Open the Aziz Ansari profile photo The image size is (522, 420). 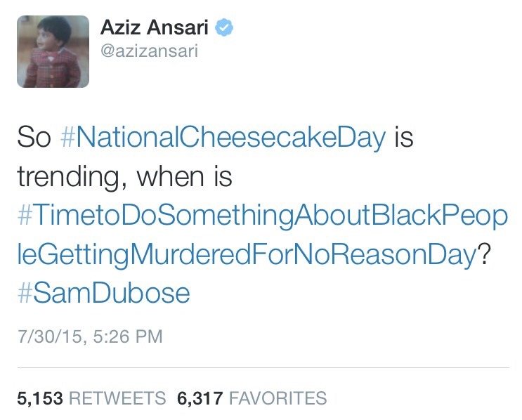pos(53,51)
